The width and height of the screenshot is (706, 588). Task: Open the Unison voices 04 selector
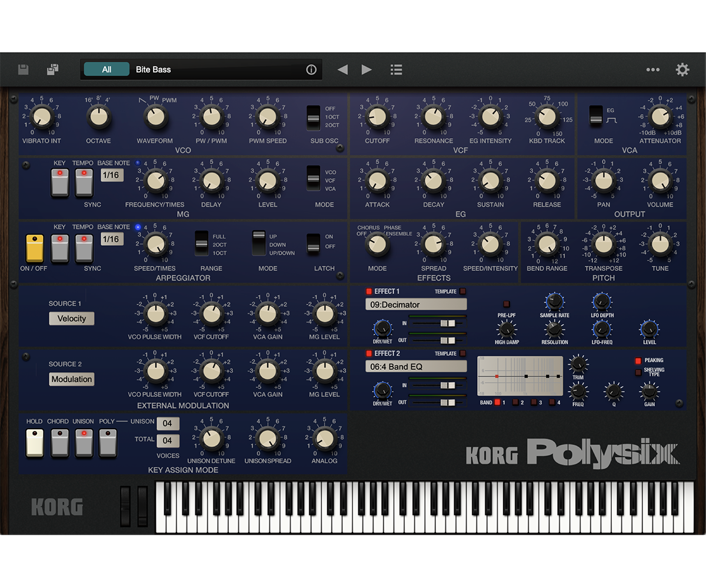point(168,423)
